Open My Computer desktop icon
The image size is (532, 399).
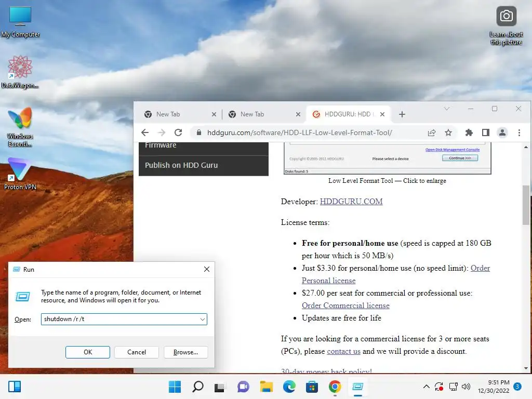click(x=20, y=22)
